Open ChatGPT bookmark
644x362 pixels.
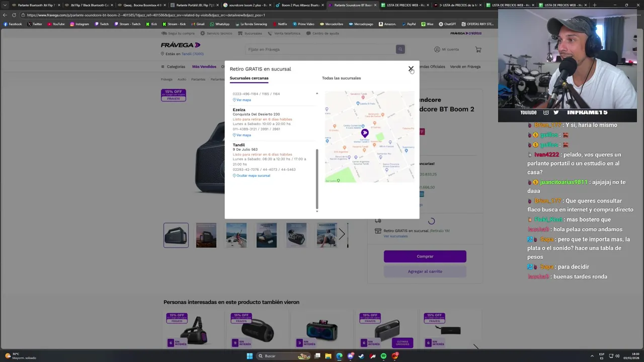[x=447, y=24]
